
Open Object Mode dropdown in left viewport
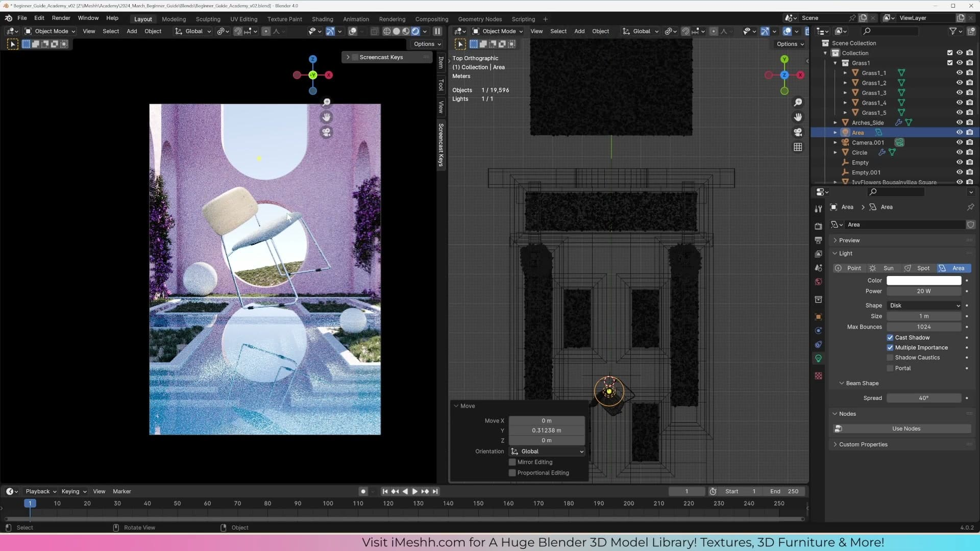51,31
